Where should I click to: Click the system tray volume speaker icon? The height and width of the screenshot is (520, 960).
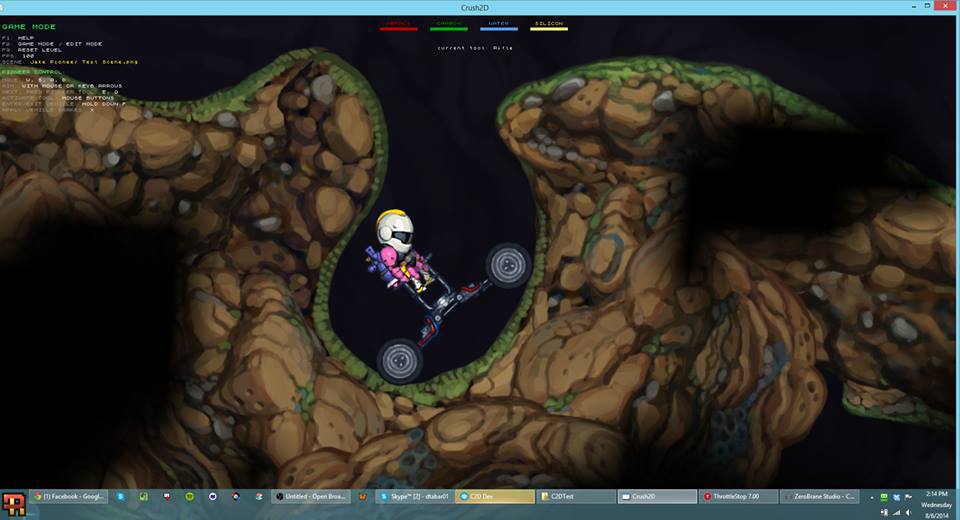[x=909, y=512]
